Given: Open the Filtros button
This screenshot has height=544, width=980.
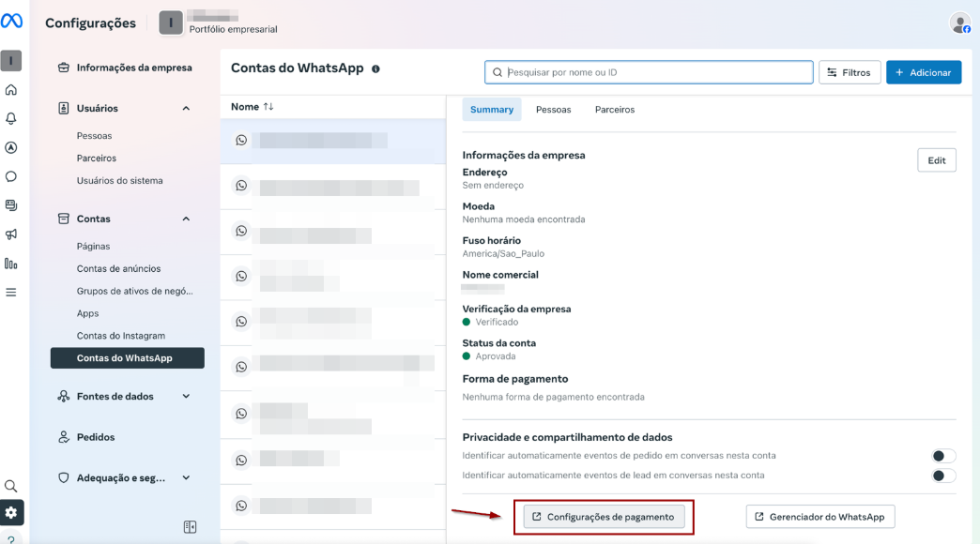Looking at the screenshot, I should [850, 72].
